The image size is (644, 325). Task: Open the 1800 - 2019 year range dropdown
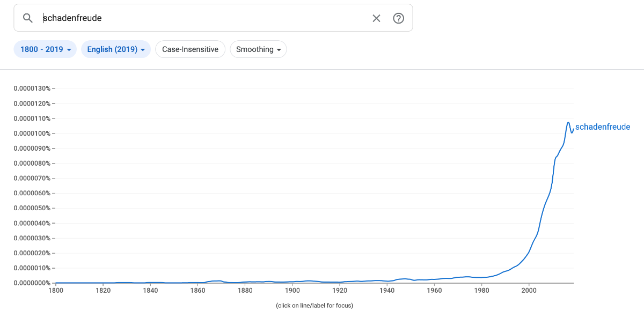pyautogui.click(x=45, y=49)
